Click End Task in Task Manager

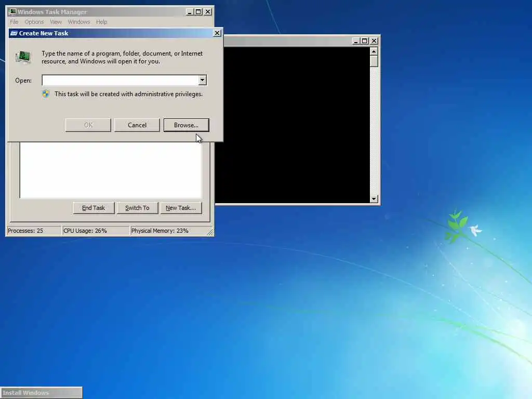pyautogui.click(x=94, y=208)
